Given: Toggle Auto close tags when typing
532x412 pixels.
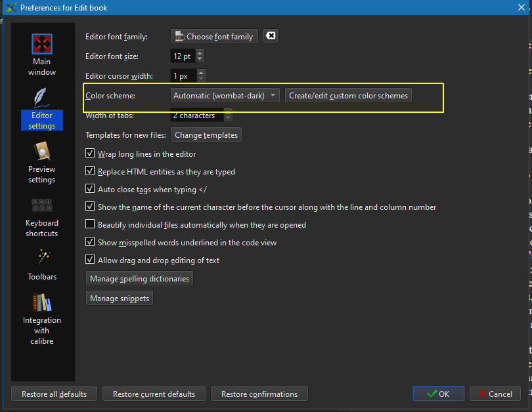Looking at the screenshot, I should [x=91, y=190].
